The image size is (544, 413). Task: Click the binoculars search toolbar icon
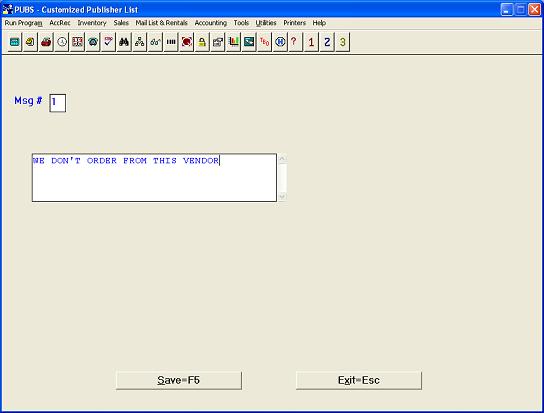124,42
